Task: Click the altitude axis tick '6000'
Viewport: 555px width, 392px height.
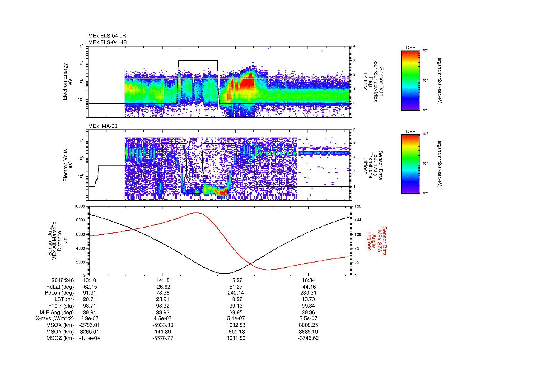Action: click(81, 234)
